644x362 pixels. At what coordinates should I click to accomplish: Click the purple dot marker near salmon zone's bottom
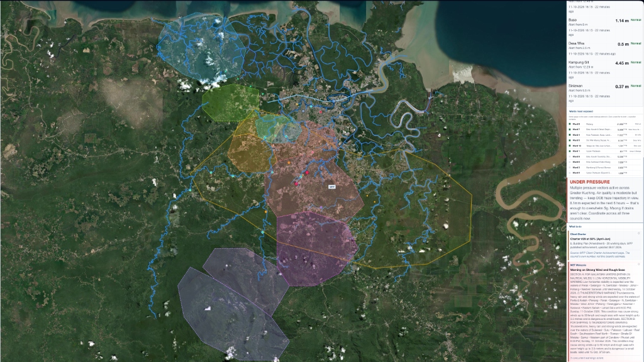(321, 207)
